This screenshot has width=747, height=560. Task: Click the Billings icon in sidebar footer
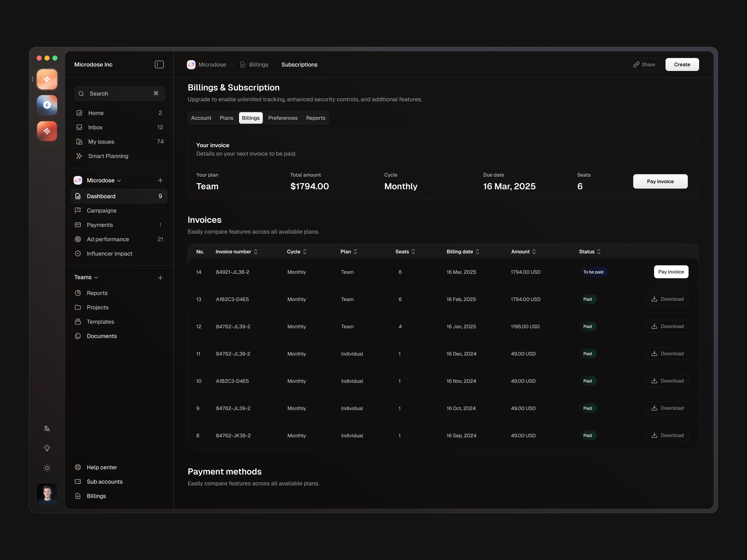coord(78,496)
